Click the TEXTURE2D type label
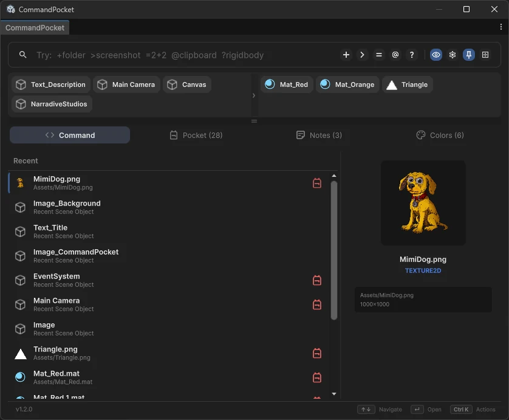Image resolution: width=509 pixels, height=420 pixels. click(x=423, y=270)
